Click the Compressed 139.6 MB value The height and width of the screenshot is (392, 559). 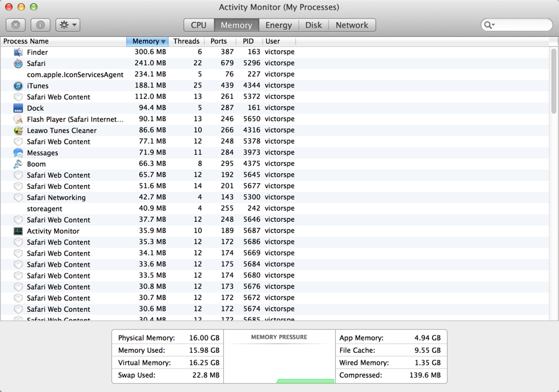pyautogui.click(x=425, y=375)
